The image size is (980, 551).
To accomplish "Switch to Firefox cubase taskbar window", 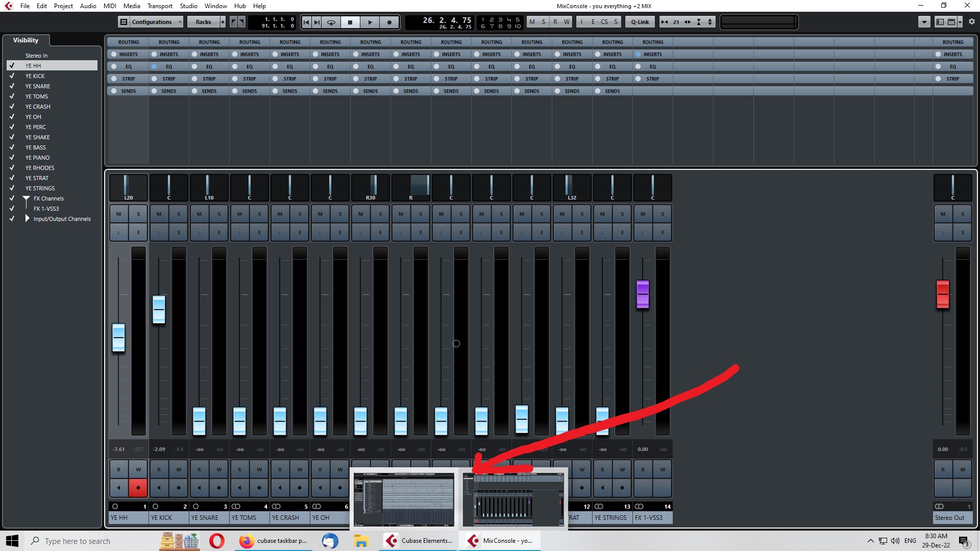I will 274,541.
